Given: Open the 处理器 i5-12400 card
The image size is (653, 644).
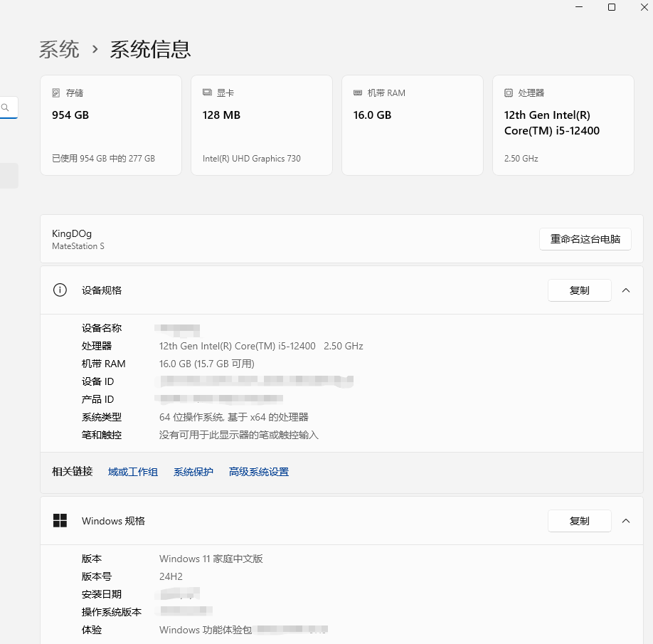Looking at the screenshot, I should (x=563, y=125).
